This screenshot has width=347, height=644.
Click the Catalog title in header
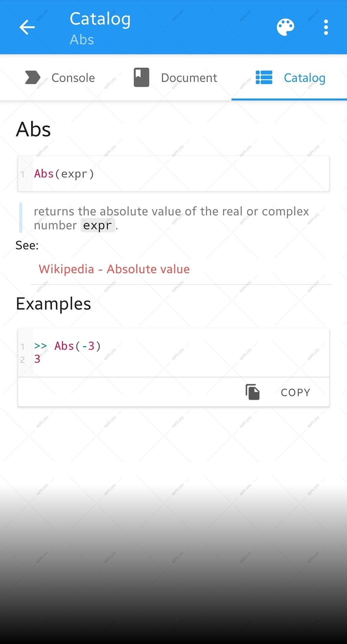click(100, 19)
